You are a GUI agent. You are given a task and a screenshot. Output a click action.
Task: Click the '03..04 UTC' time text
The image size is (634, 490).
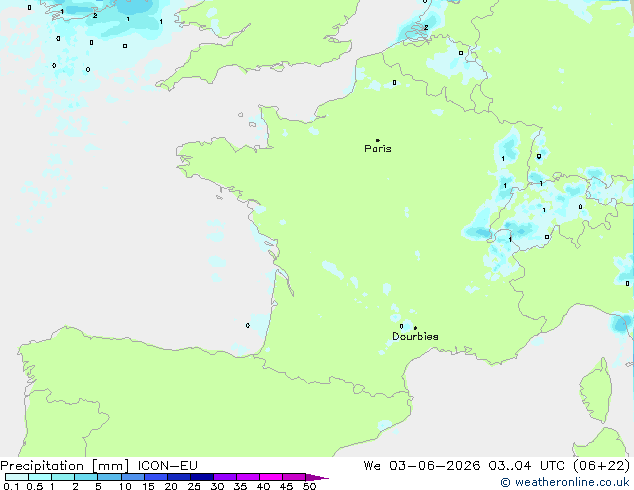(x=526, y=466)
